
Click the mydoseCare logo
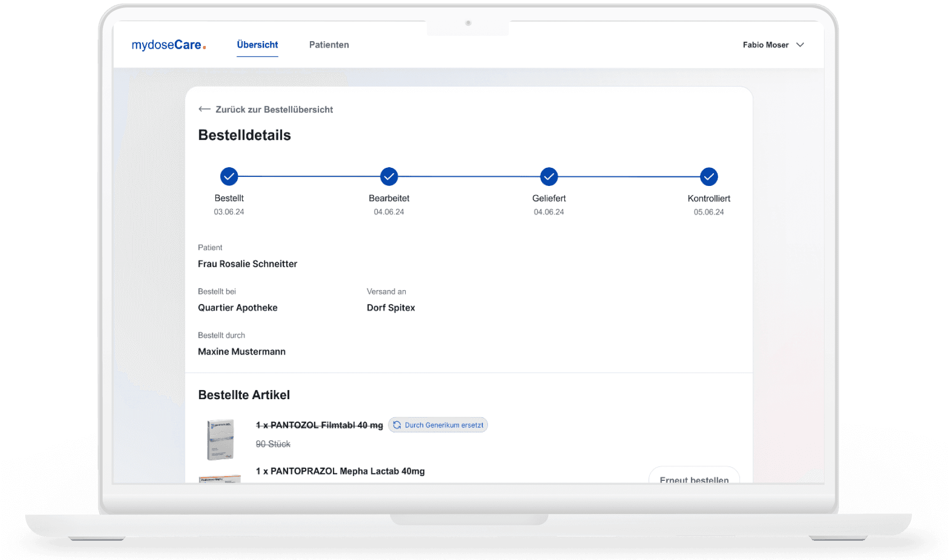[x=168, y=45]
